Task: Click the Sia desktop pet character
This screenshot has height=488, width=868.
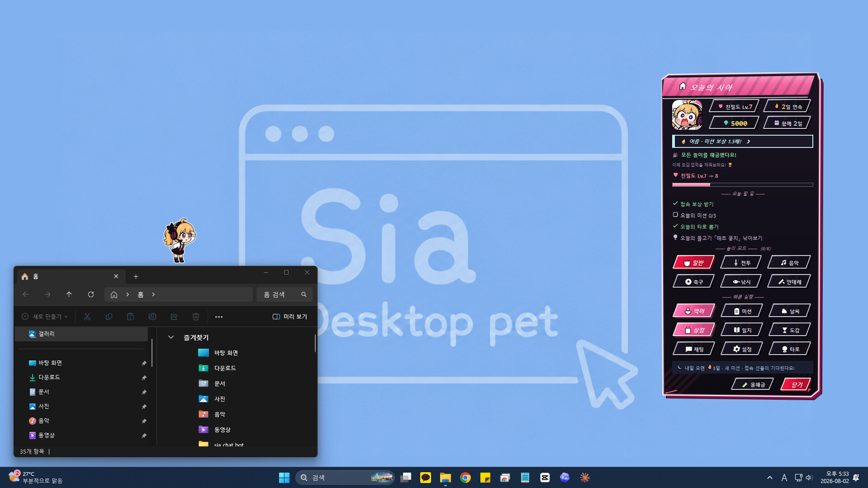Action: point(179,240)
